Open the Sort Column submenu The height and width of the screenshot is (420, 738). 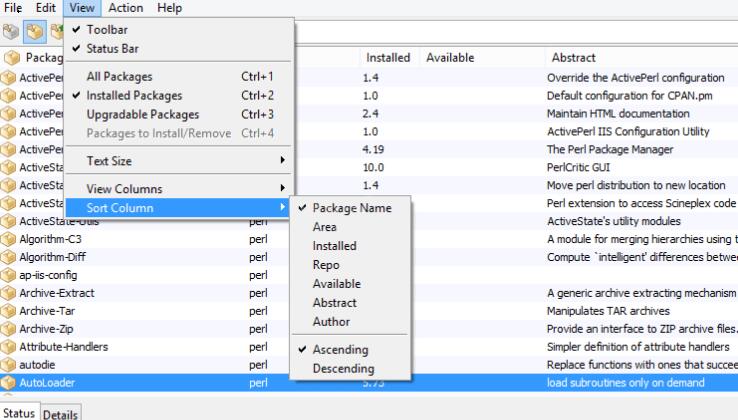click(179, 208)
